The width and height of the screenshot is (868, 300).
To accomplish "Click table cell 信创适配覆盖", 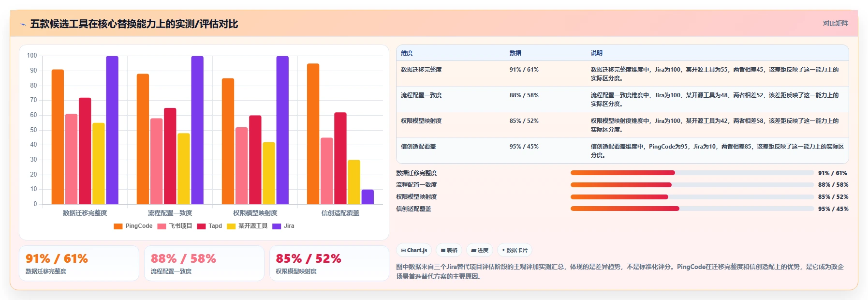I will click(418, 147).
